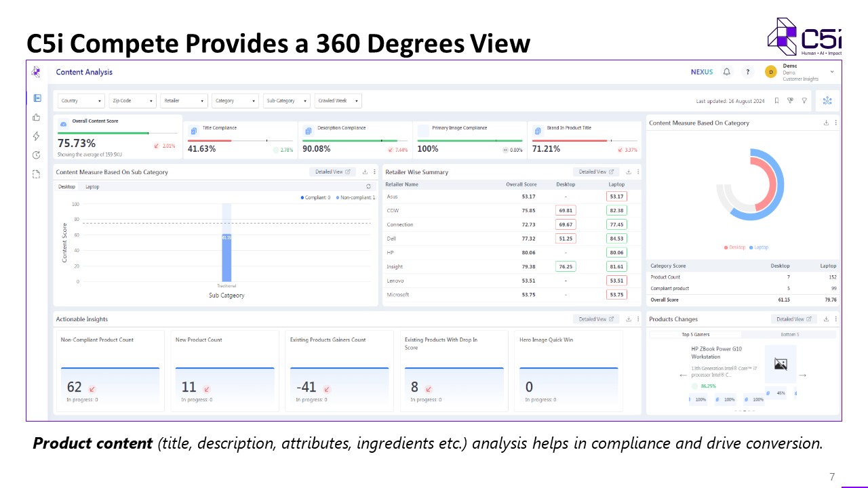Toggle the Non-compliant legend item
This screenshot has width=868, height=488.
355,197
